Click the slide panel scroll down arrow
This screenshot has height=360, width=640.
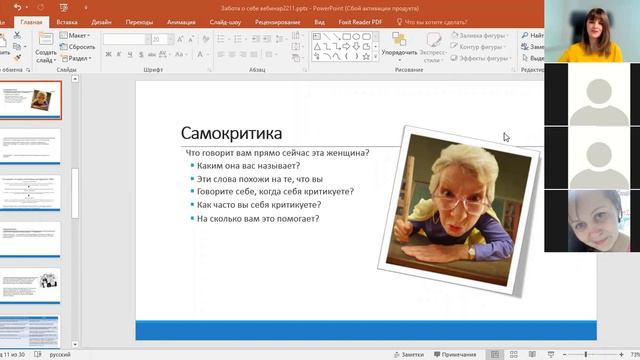75,344
